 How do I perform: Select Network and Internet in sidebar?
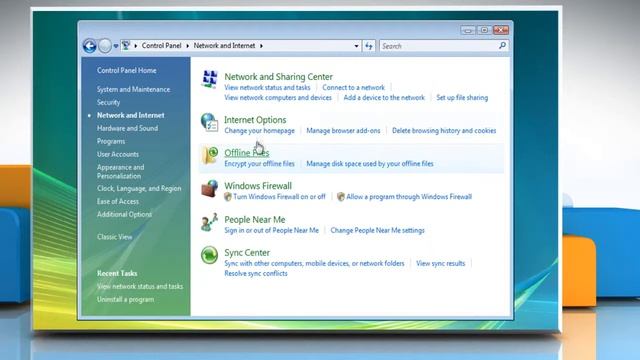point(131,116)
